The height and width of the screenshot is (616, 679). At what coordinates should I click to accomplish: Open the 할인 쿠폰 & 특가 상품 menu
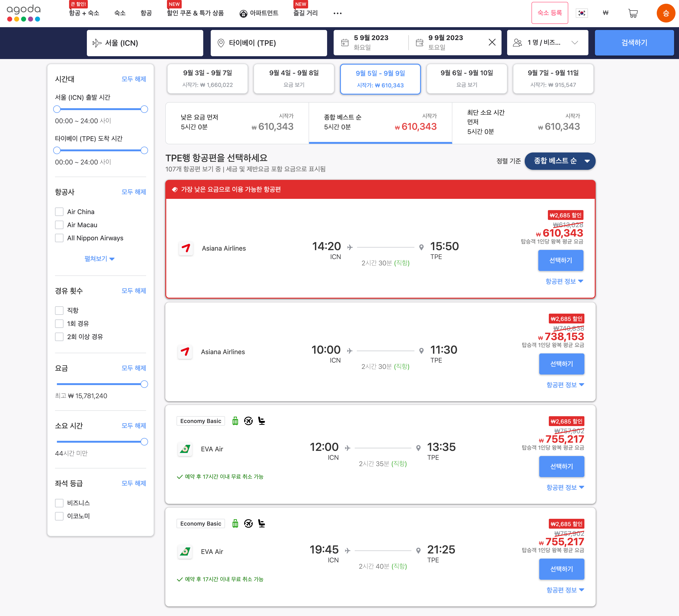(195, 13)
